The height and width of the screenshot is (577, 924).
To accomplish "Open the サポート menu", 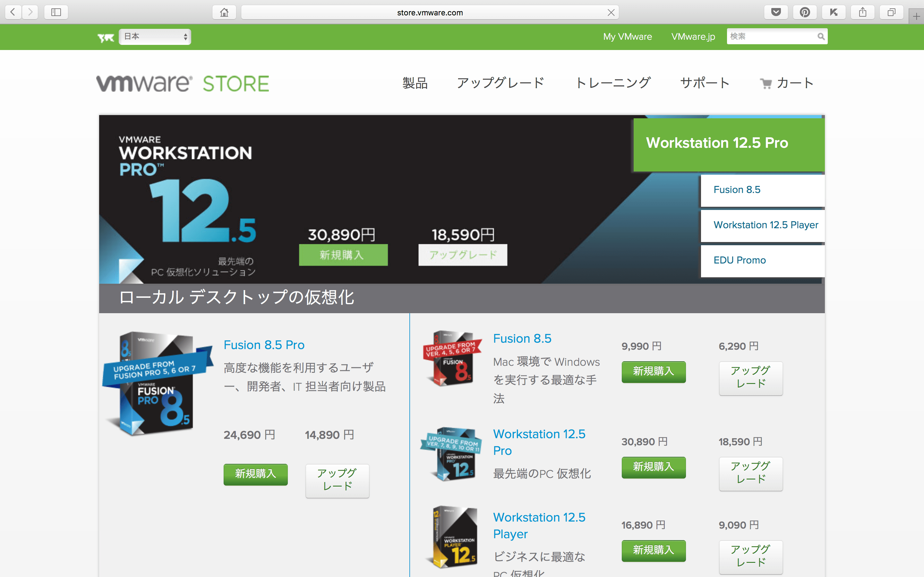I will (x=705, y=83).
